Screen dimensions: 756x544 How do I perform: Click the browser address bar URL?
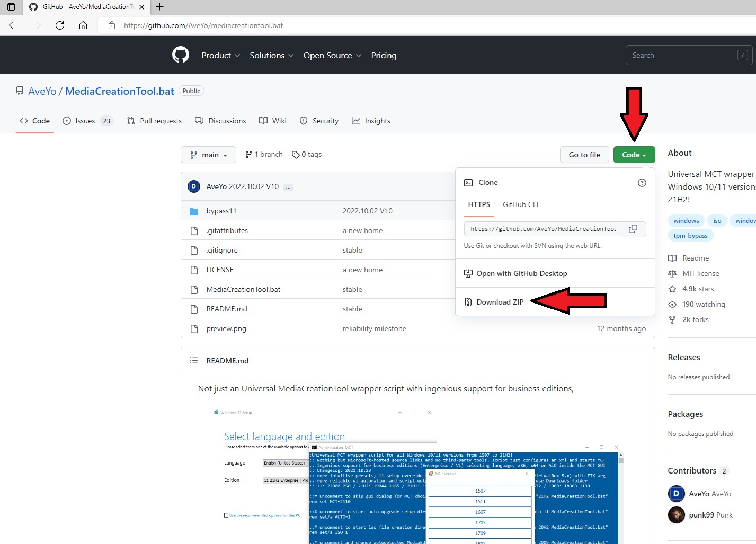203,25
